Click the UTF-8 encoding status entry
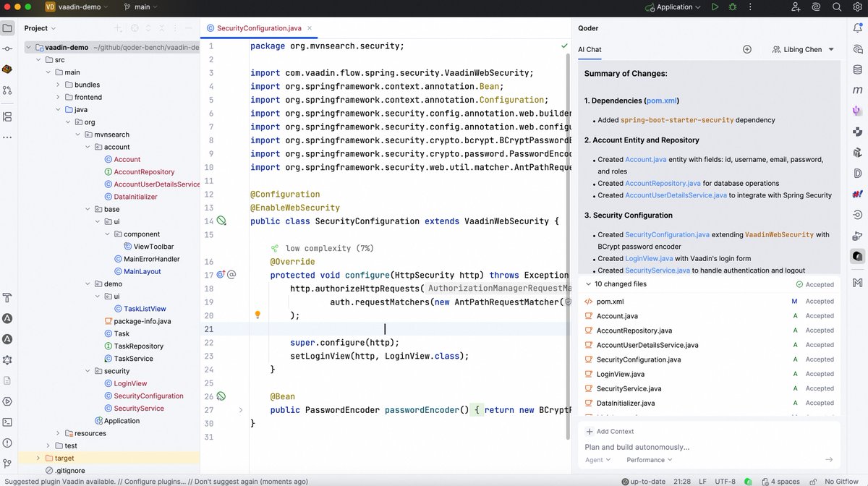 coord(723,481)
